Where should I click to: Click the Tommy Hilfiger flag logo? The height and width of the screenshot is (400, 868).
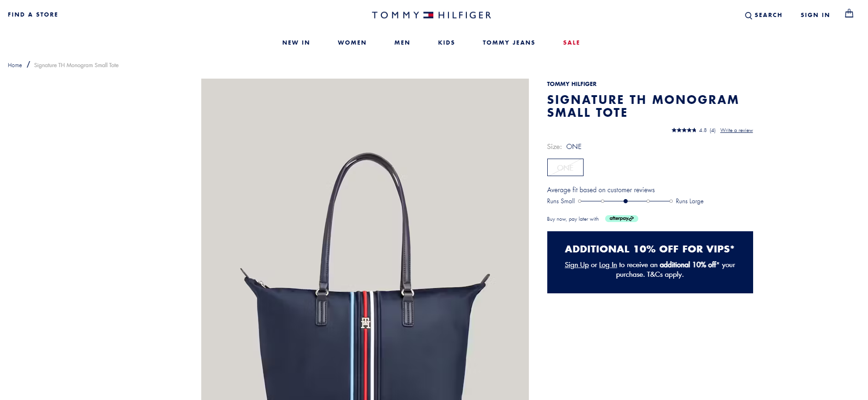click(x=428, y=15)
